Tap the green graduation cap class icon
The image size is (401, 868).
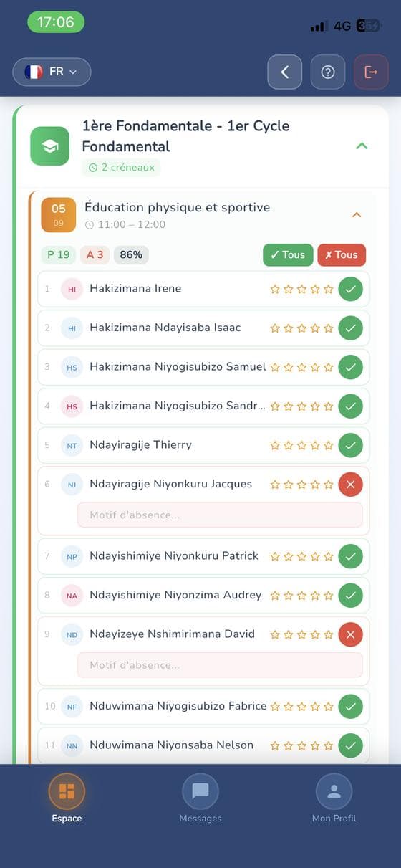(x=50, y=146)
